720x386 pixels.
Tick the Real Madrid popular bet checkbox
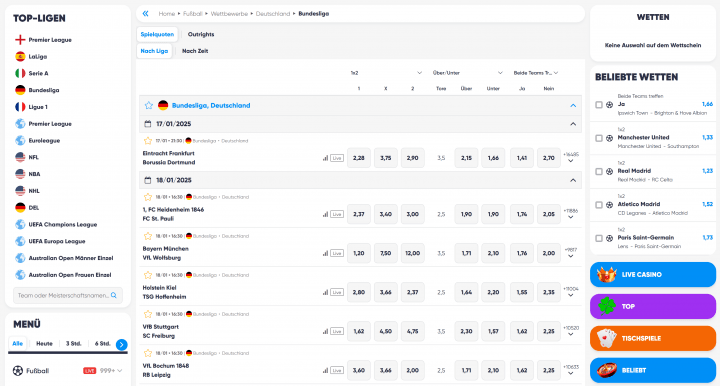pos(599,172)
